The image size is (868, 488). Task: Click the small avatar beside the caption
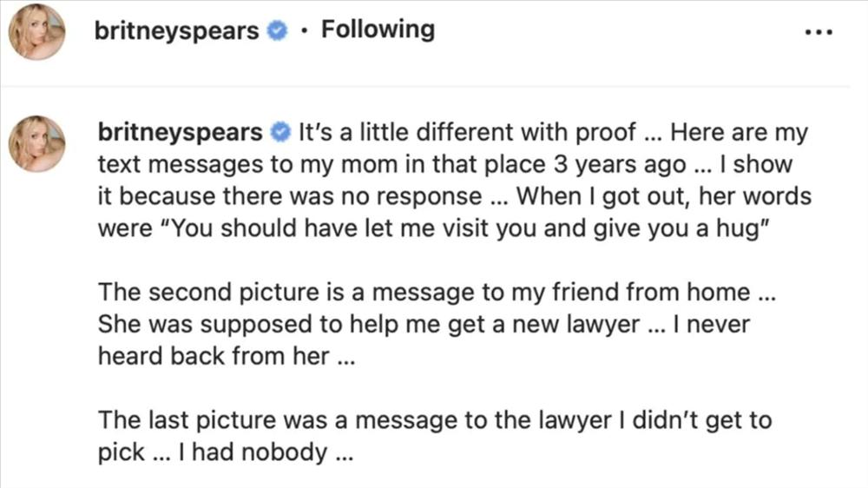(36, 143)
